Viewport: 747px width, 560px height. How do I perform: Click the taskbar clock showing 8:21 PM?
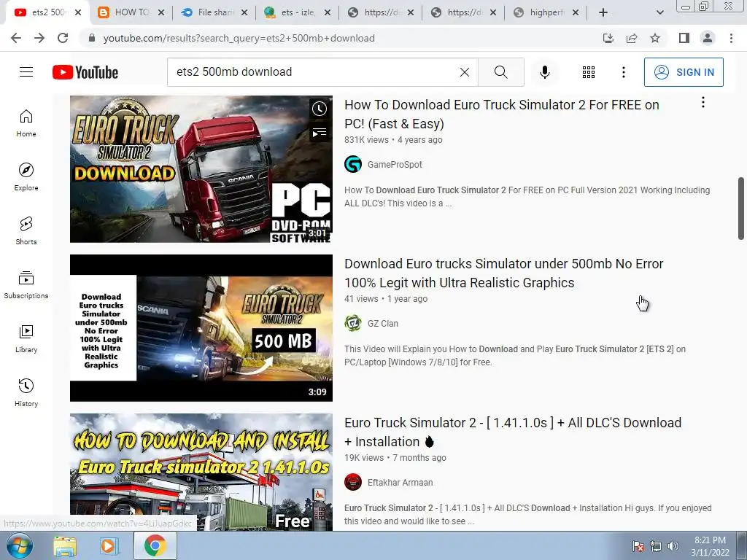point(710,546)
